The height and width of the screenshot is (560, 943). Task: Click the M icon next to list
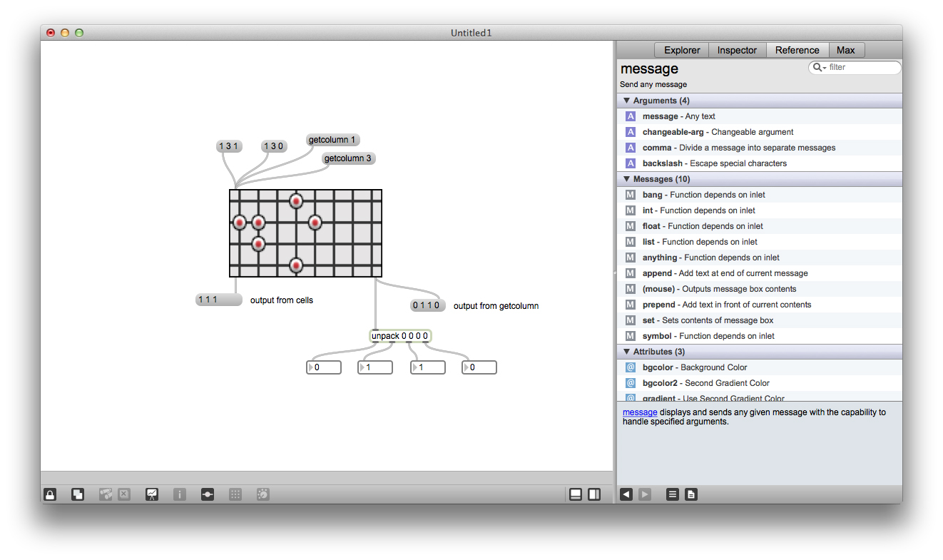coord(631,242)
